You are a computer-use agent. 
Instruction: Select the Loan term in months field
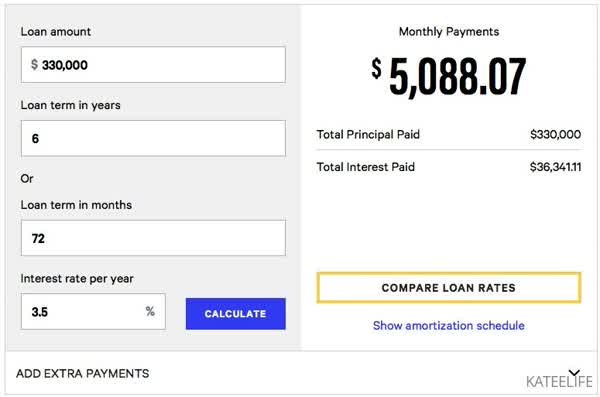(153, 238)
